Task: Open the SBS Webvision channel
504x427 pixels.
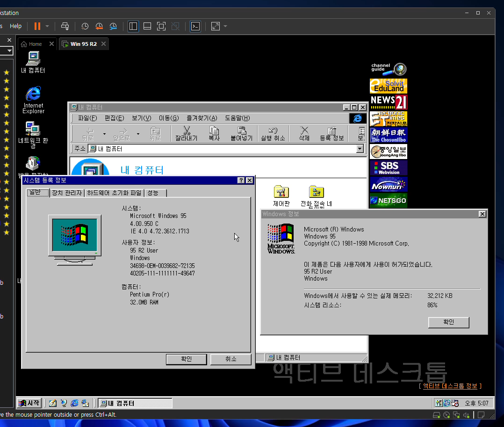Action: (389, 168)
